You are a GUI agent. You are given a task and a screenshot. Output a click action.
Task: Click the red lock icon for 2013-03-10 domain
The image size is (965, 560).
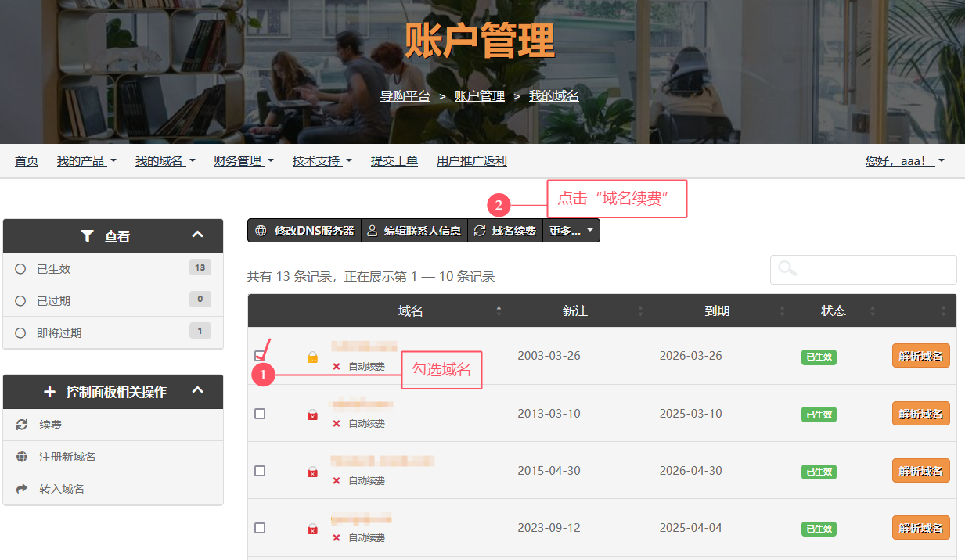[x=312, y=415]
